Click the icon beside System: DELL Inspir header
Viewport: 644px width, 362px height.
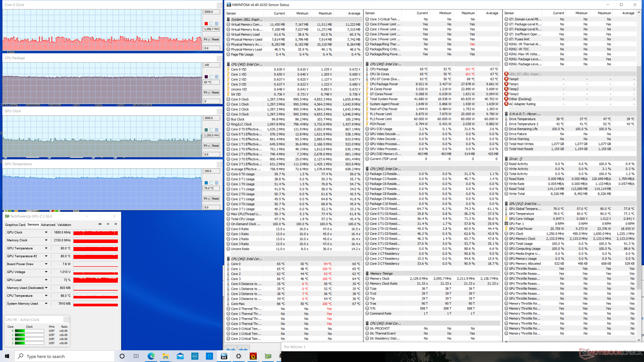tap(228, 19)
